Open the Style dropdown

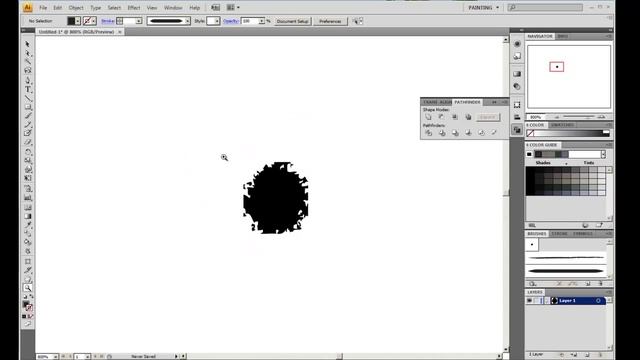coord(217,21)
